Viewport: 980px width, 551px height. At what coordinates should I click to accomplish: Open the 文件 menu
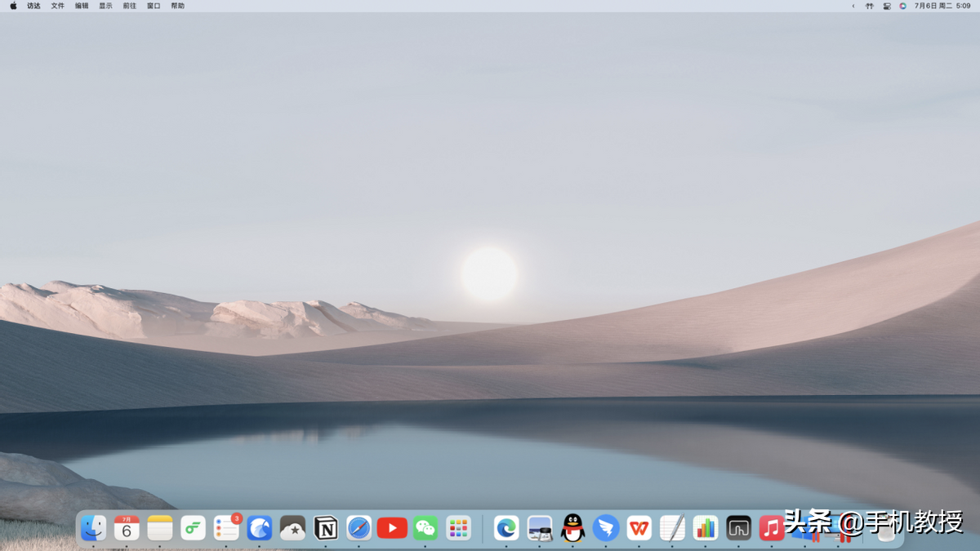tap(57, 6)
